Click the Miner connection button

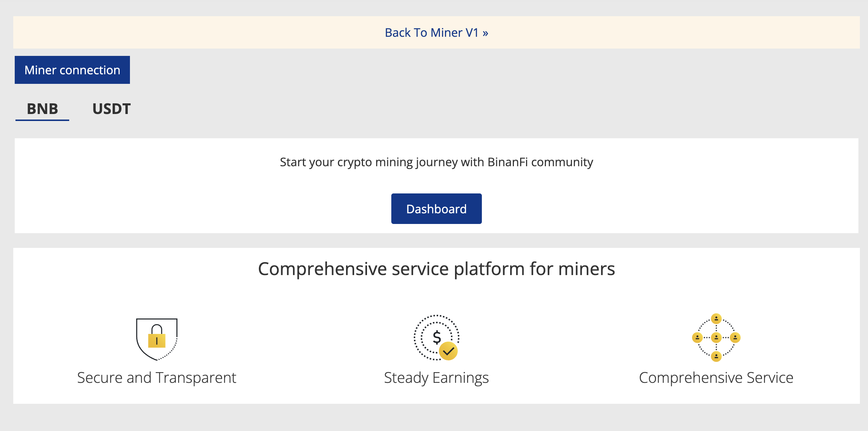[x=72, y=70]
